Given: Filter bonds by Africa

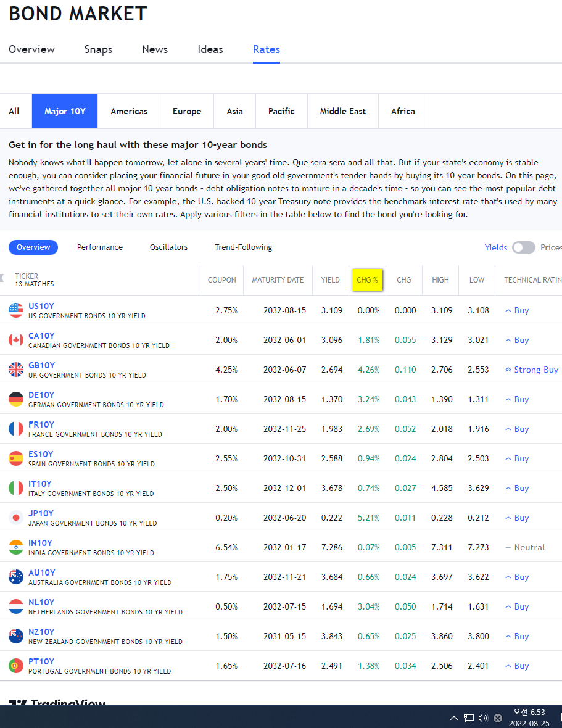Looking at the screenshot, I should 403,111.
